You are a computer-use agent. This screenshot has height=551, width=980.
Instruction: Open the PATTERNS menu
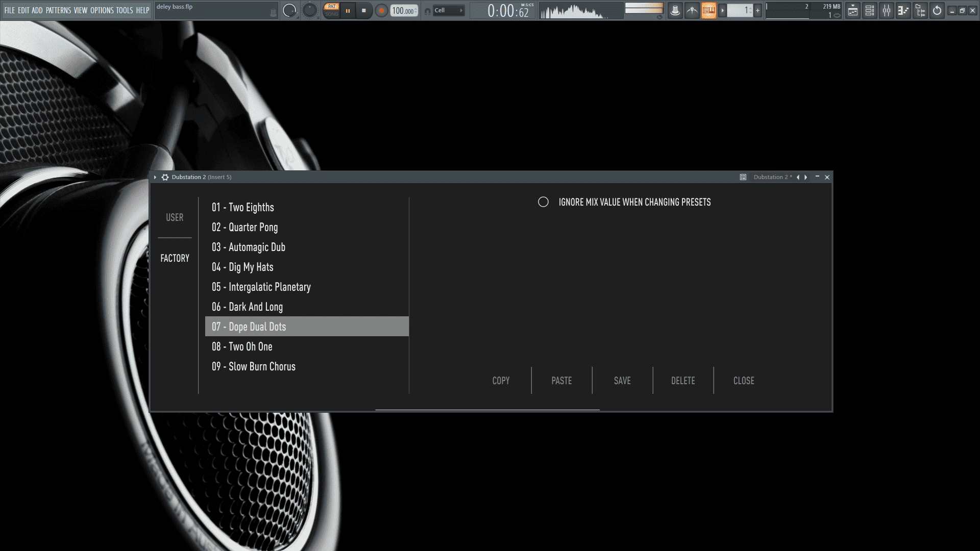(x=58, y=10)
